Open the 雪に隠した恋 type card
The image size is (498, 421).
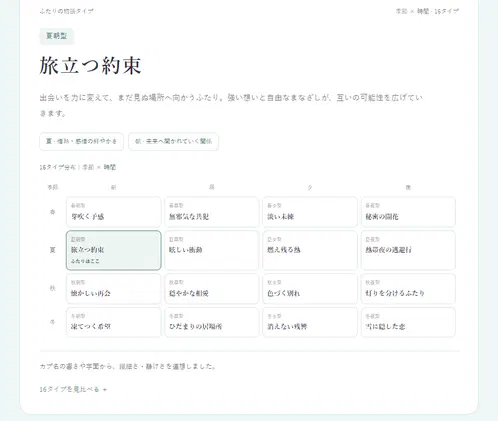click(x=408, y=322)
